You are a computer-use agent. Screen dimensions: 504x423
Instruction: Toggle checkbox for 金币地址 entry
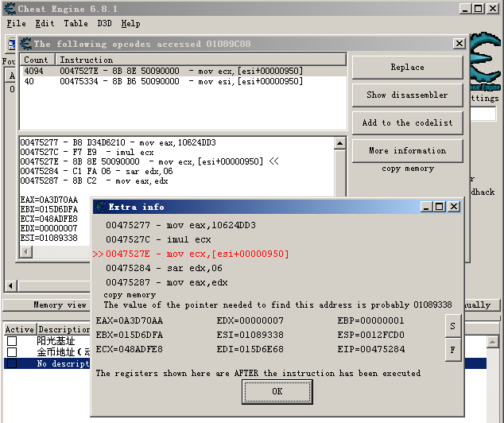(12, 352)
